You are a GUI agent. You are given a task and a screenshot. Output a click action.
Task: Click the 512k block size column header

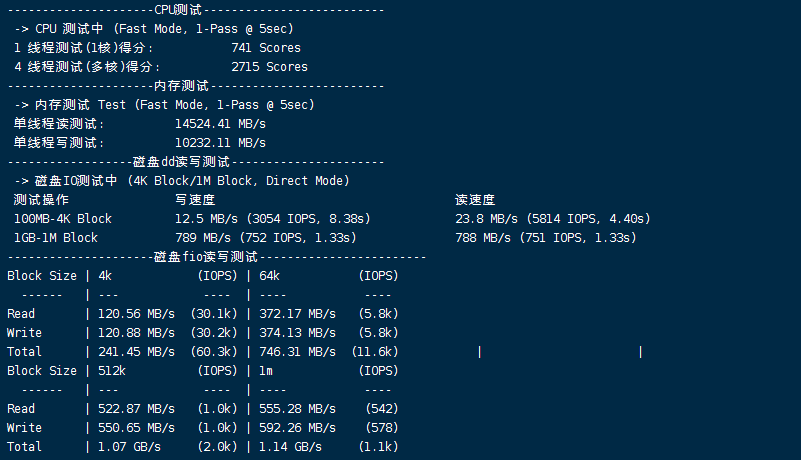click(x=112, y=371)
